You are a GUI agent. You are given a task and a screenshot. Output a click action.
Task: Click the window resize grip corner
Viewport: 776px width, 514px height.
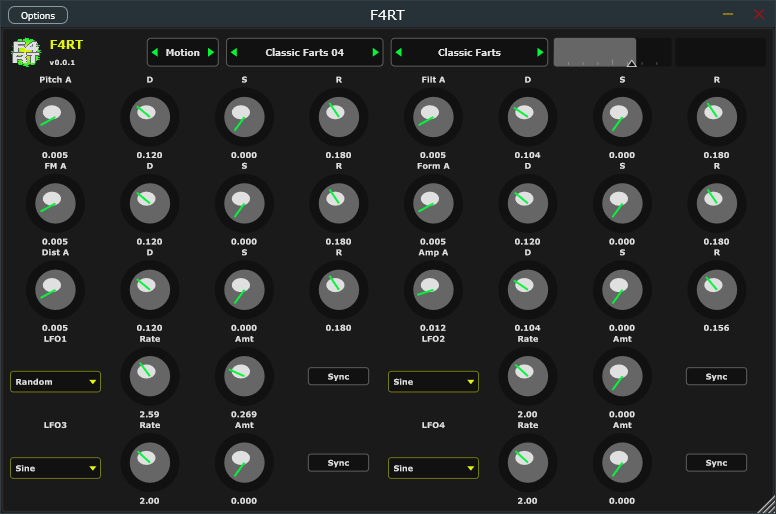tap(768, 505)
